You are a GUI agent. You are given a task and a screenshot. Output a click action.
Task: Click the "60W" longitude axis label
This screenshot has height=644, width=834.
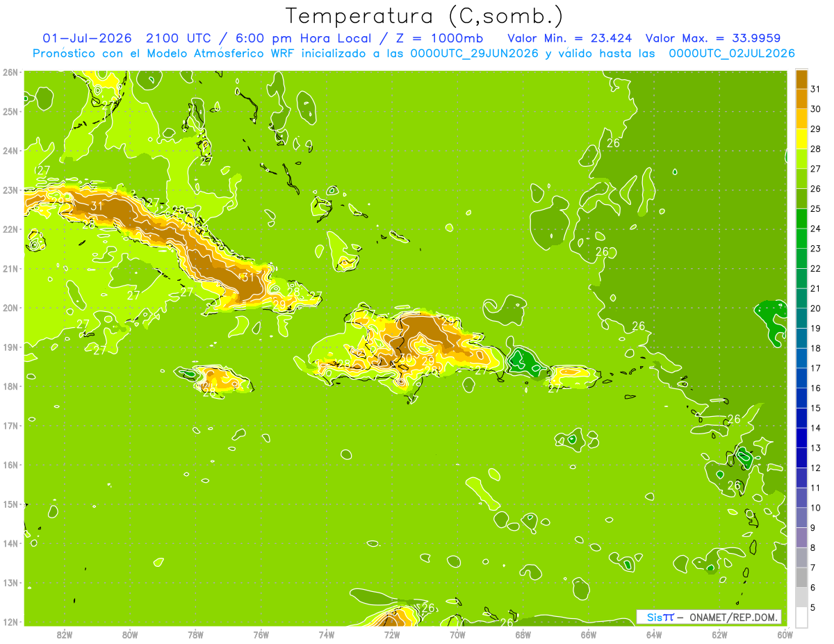point(785,635)
